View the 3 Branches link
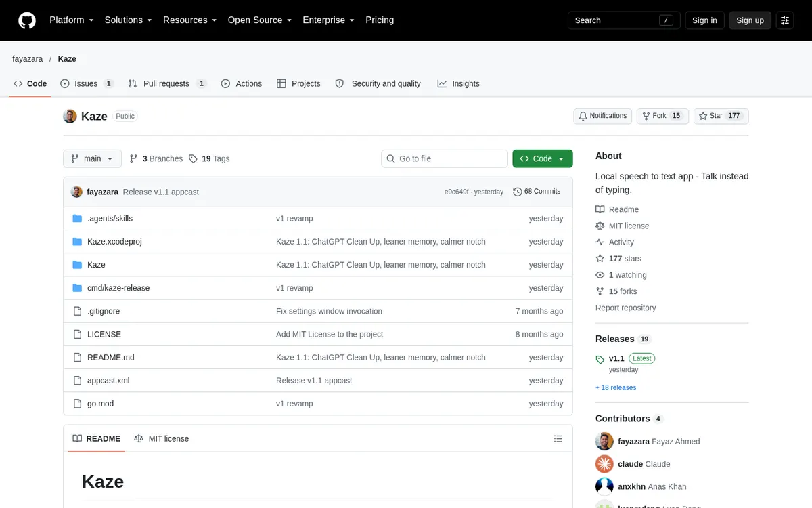 pos(156,158)
